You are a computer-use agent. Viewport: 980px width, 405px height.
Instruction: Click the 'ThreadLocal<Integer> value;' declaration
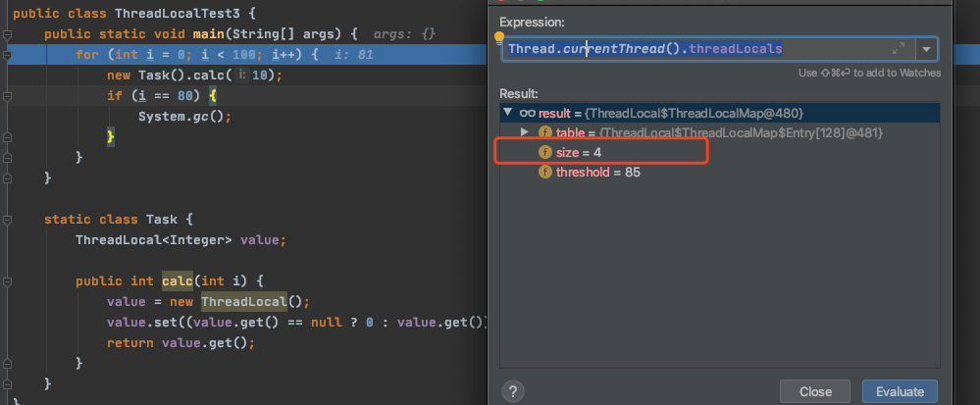[x=181, y=240]
